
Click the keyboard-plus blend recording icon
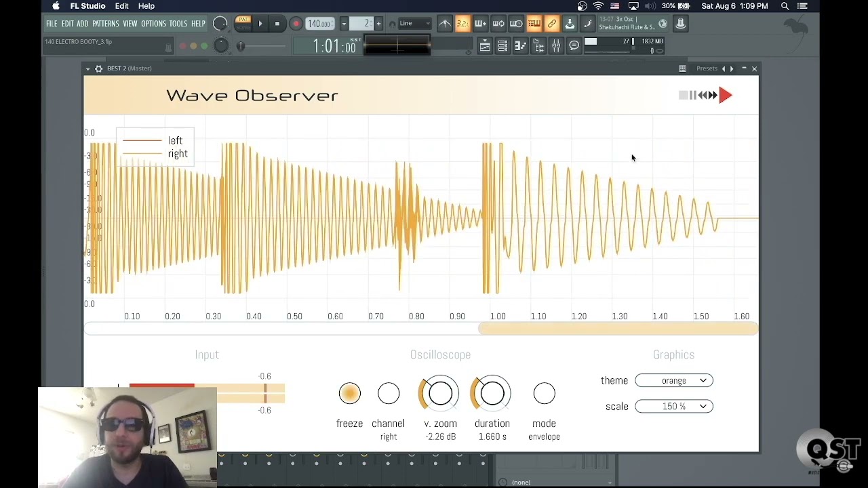click(x=480, y=24)
